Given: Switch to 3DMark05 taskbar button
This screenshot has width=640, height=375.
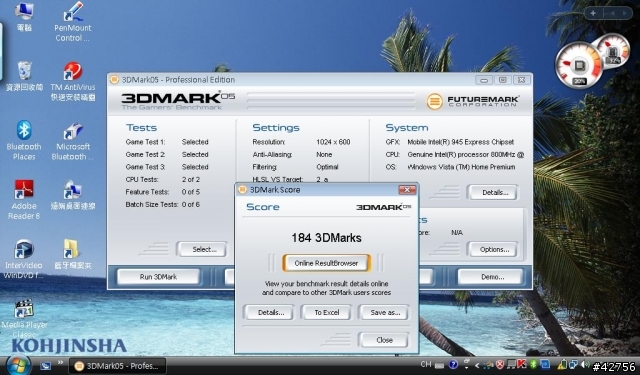Looking at the screenshot, I should tap(118, 366).
